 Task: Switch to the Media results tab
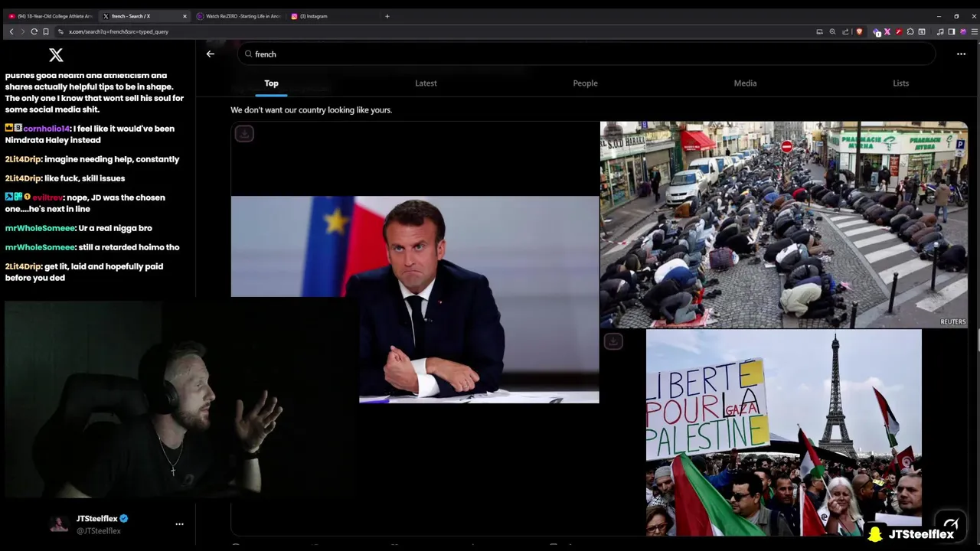coord(745,83)
